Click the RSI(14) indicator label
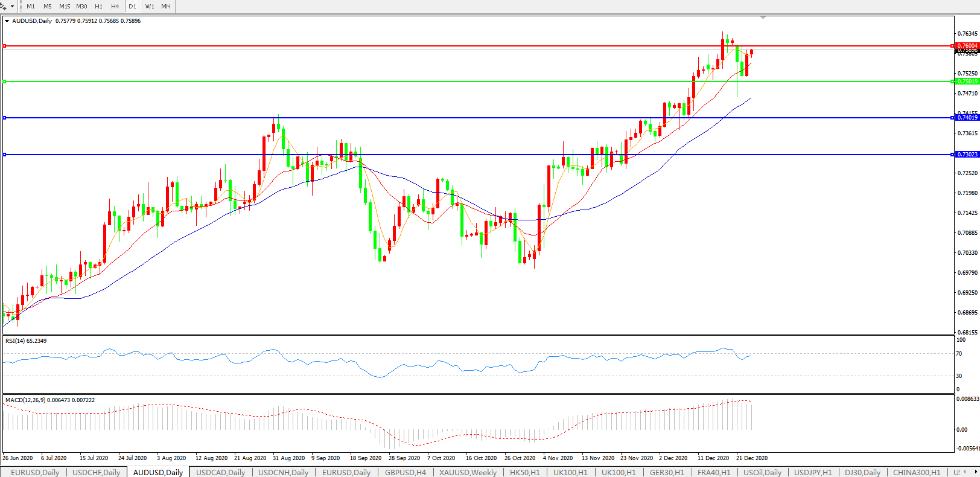This screenshot has height=477, width=980. (x=26, y=341)
